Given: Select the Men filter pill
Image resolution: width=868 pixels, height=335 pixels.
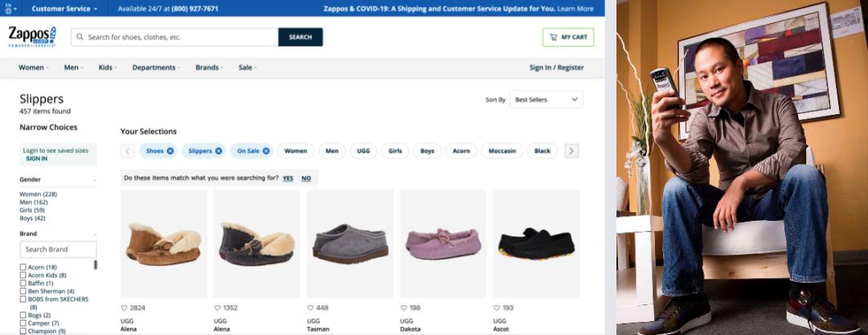Looking at the screenshot, I should point(332,150).
